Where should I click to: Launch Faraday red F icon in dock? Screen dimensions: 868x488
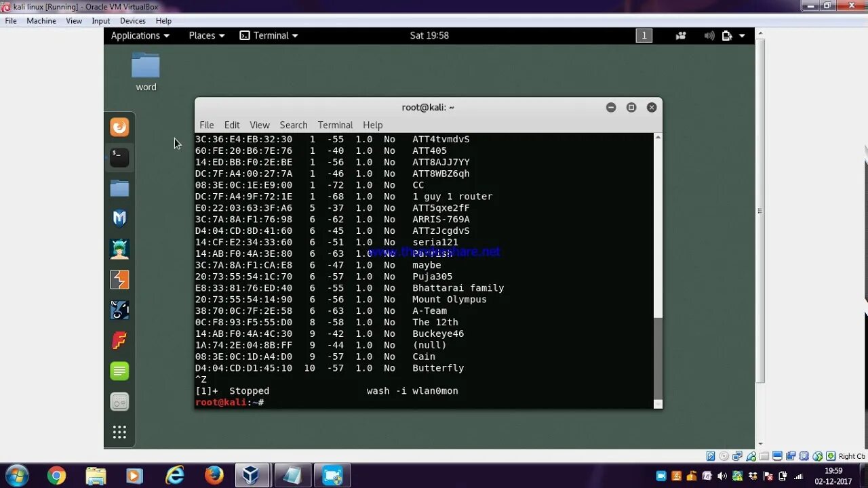(x=119, y=340)
